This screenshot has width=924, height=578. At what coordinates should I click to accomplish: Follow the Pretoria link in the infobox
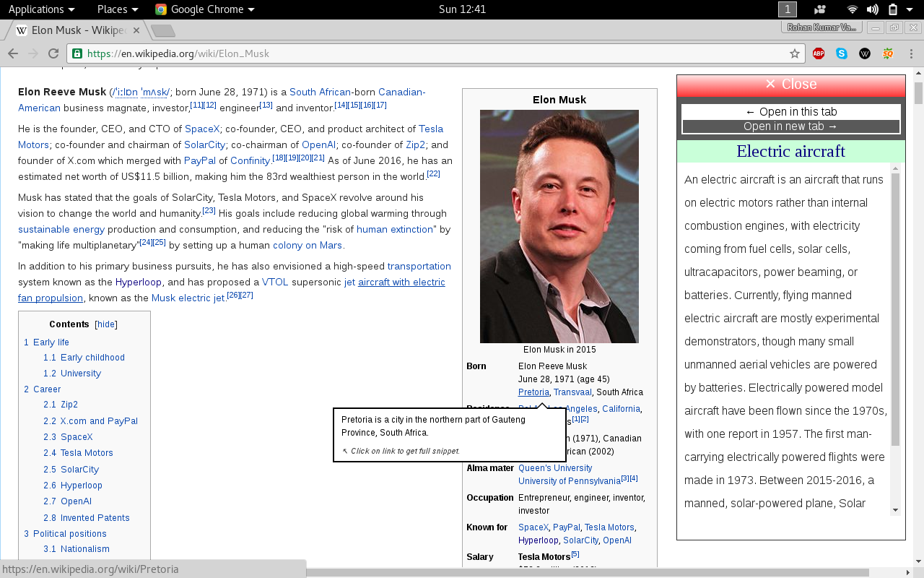(x=533, y=392)
